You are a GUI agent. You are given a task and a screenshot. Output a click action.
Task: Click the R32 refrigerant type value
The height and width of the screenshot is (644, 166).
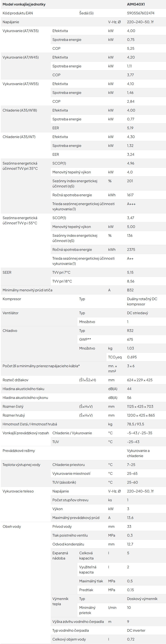click(x=130, y=330)
